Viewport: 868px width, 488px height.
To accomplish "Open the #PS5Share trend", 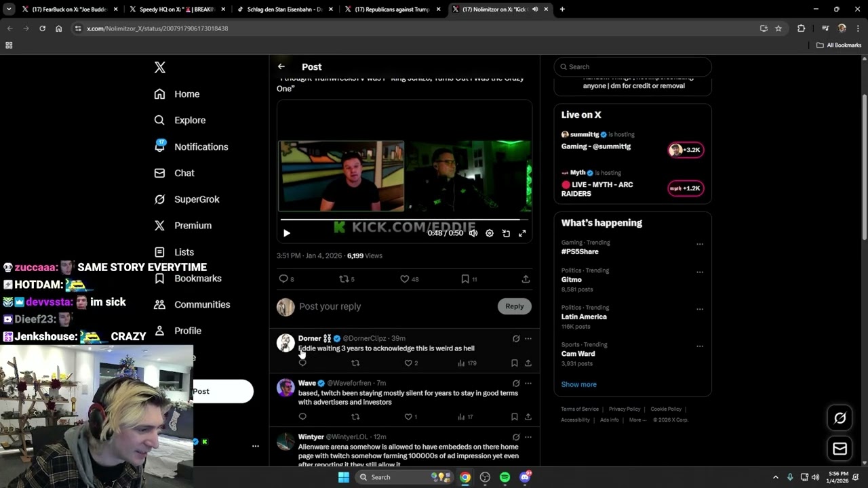I will point(580,251).
